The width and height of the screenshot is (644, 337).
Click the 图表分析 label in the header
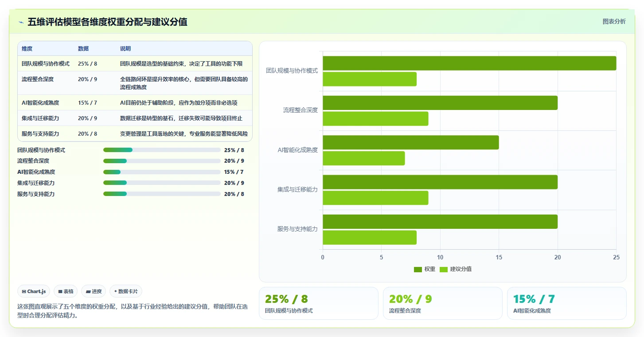(x=614, y=21)
